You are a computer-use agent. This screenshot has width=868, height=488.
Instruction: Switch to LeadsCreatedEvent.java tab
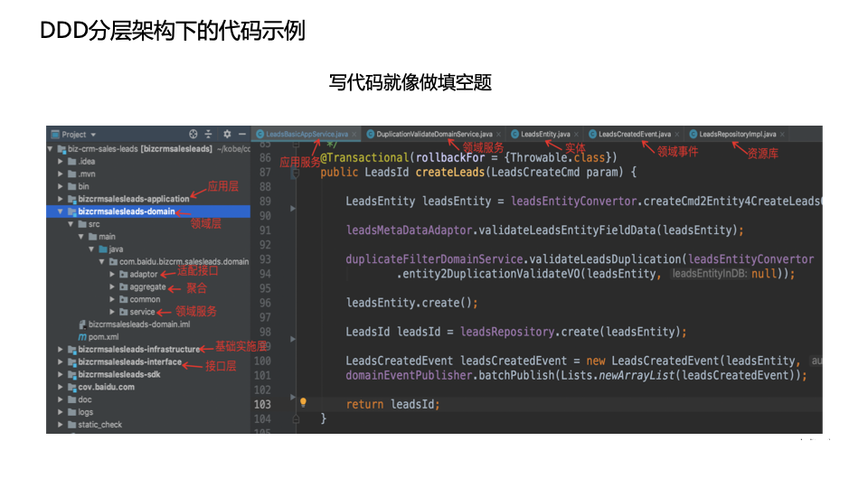pos(634,135)
